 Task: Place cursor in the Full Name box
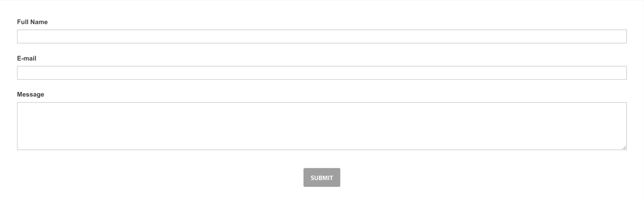[x=322, y=36]
